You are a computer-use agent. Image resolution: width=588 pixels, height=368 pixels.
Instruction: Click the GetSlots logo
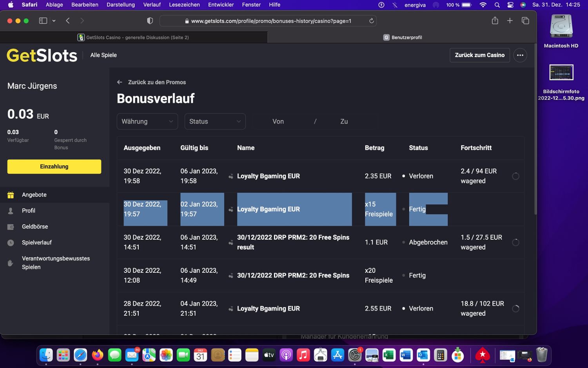[42, 55]
